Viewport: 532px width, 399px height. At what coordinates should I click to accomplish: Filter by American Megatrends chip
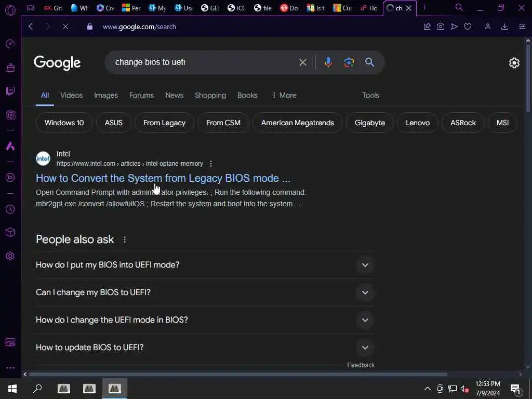coord(298,123)
